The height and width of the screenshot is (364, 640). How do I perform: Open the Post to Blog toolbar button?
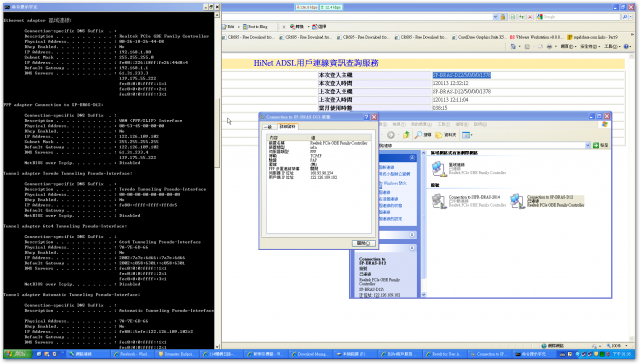(x=255, y=27)
